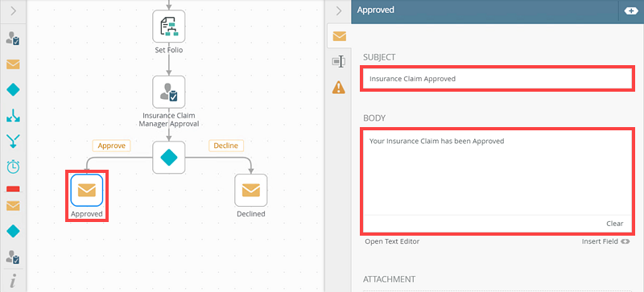This screenshot has width=644, height=292.
Task: Select the Merge step icon in the toolbox
Action: [x=13, y=141]
